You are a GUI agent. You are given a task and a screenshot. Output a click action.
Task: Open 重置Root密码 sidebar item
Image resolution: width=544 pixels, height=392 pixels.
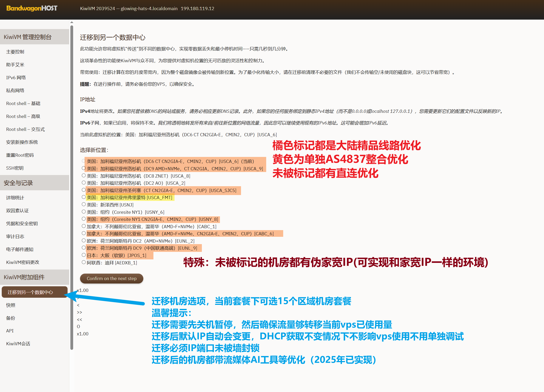20,155
